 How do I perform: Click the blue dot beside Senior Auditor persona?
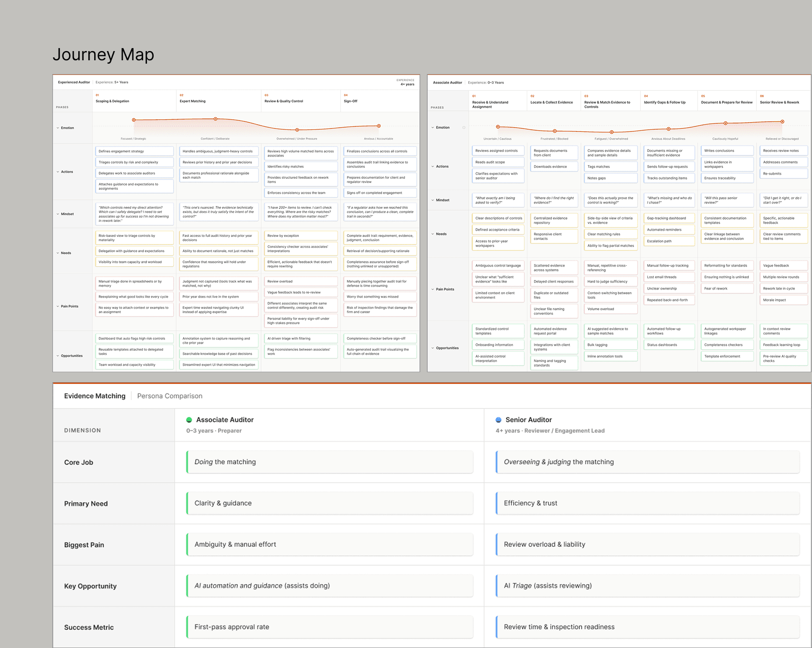pos(499,420)
